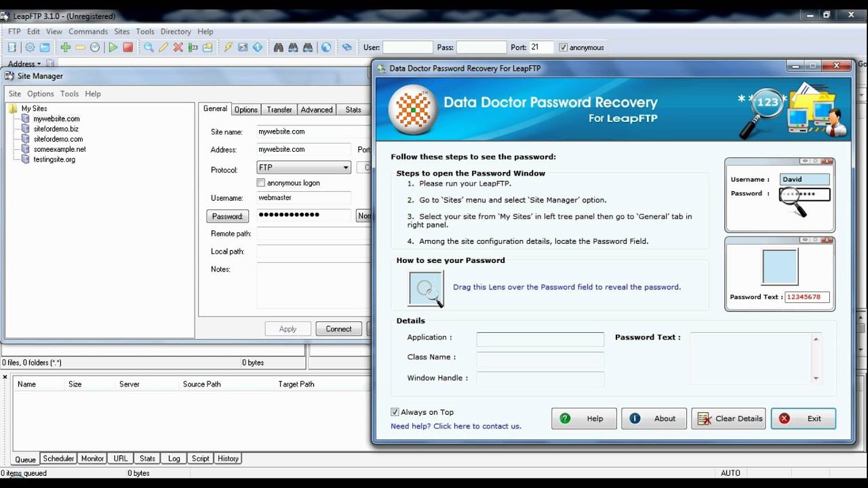Switch to the Scheduler bottom tab

point(58,459)
